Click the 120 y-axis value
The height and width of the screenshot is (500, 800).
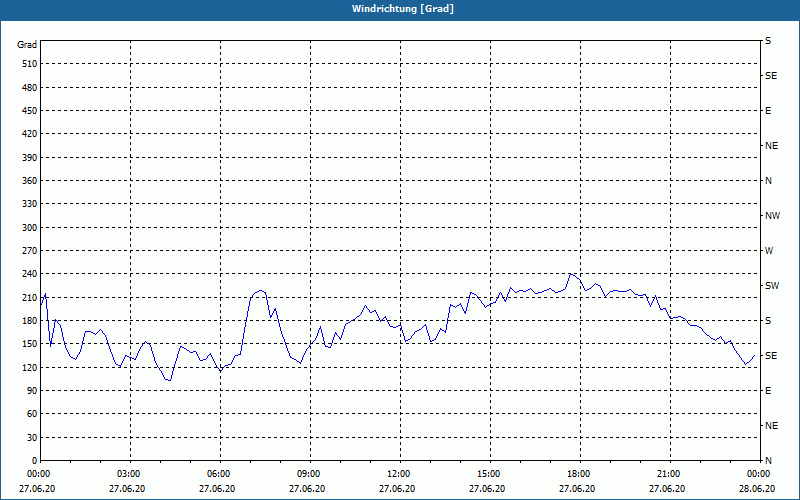coord(30,367)
